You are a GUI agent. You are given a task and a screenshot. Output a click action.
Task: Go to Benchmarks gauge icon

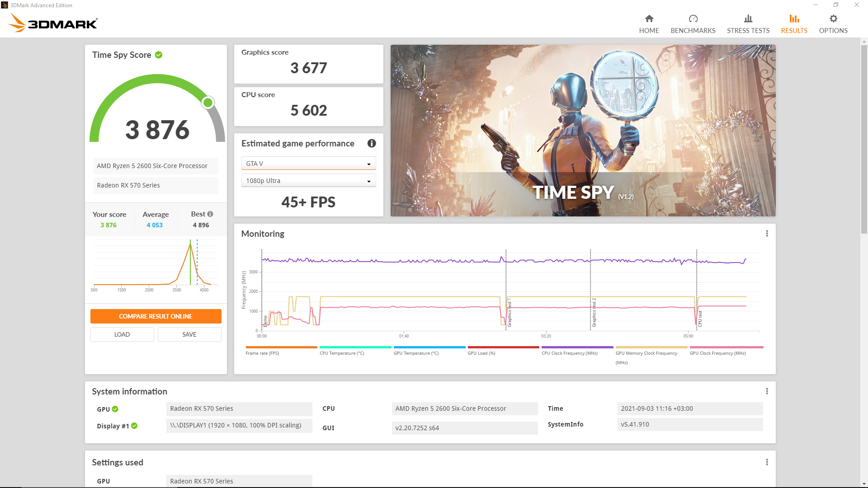693,19
